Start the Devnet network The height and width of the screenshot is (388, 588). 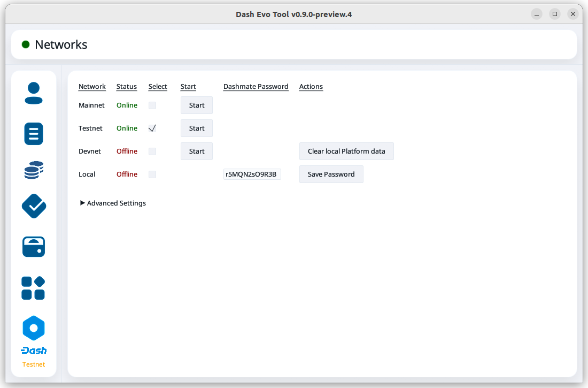[x=197, y=151]
